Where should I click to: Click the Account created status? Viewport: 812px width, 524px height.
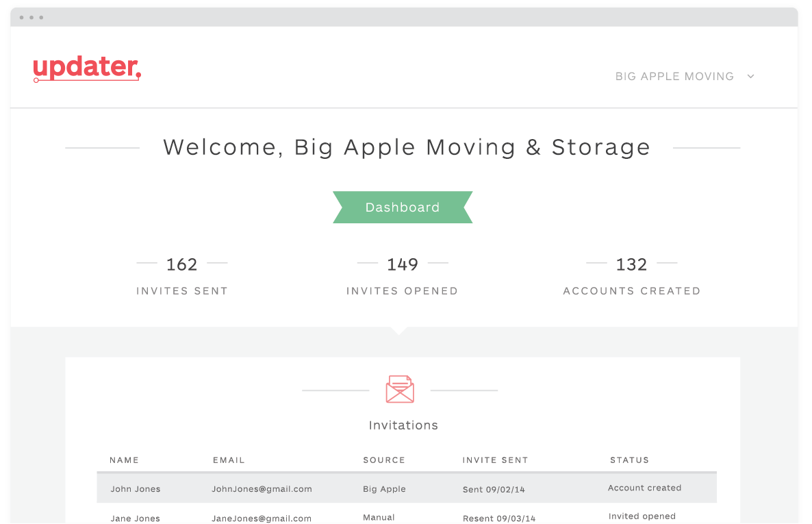click(x=644, y=488)
